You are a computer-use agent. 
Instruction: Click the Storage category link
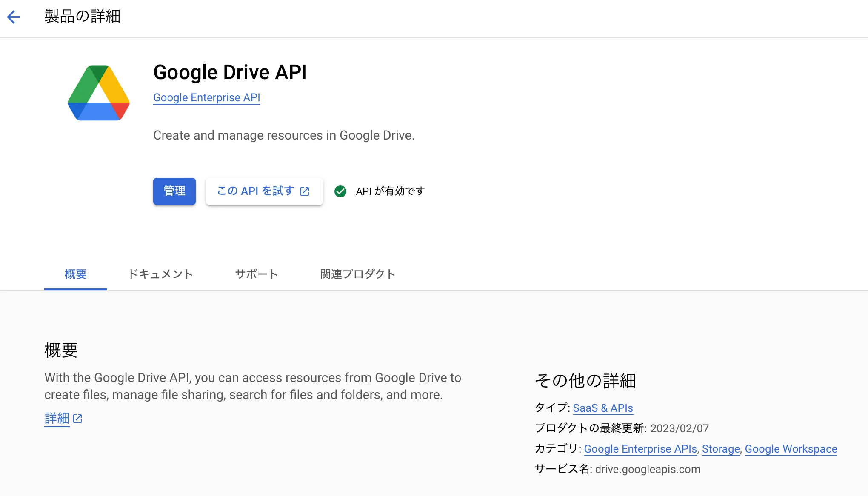[x=721, y=449]
